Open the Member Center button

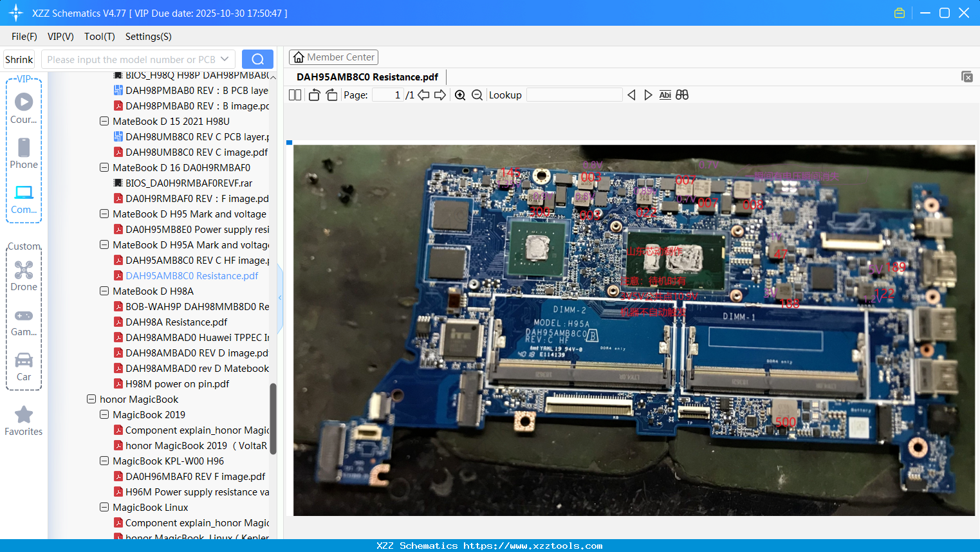point(333,57)
